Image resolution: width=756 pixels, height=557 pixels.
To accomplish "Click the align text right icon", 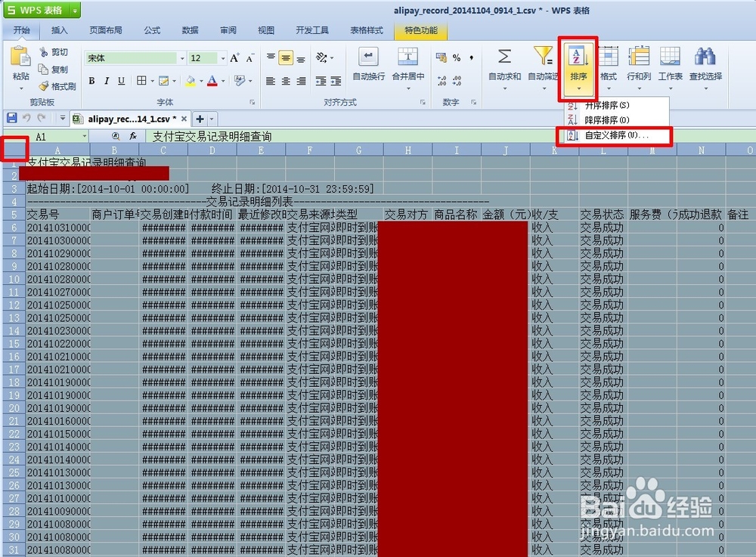I will pos(301,81).
